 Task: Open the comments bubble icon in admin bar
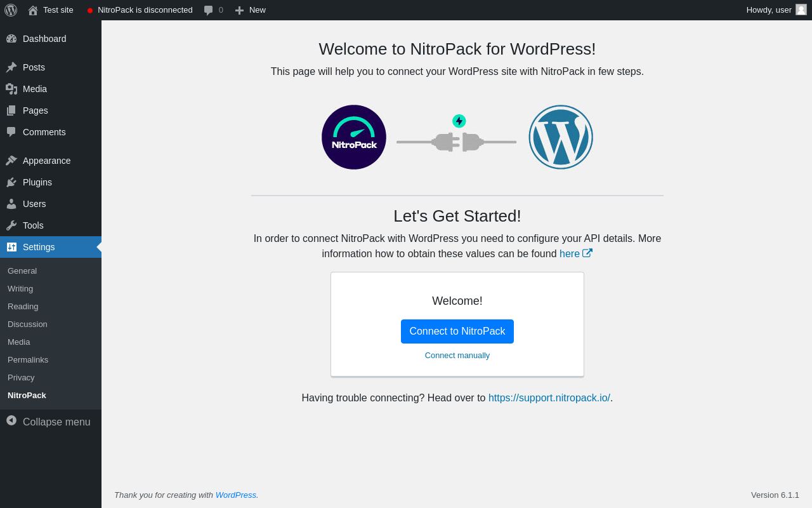click(x=208, y=10)
